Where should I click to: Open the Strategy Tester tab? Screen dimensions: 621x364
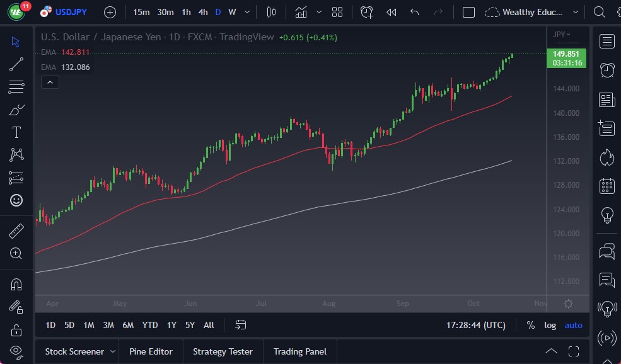[223, 351]
